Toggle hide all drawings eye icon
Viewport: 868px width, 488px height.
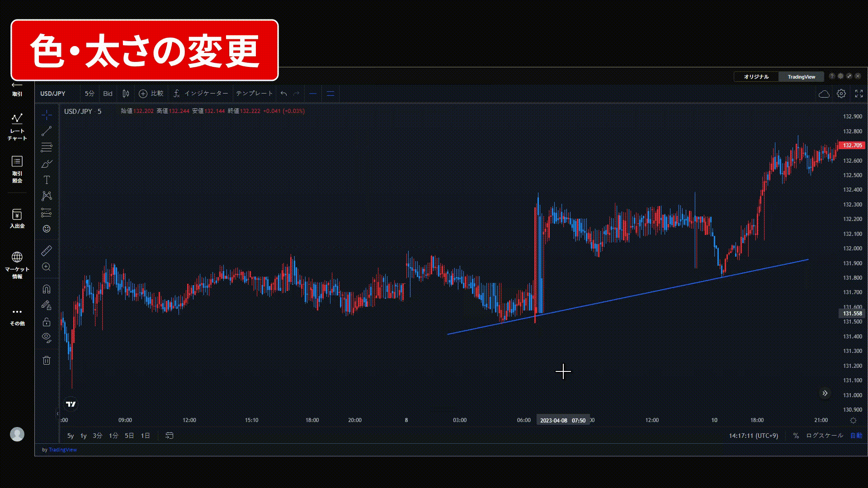coord(47,337)
